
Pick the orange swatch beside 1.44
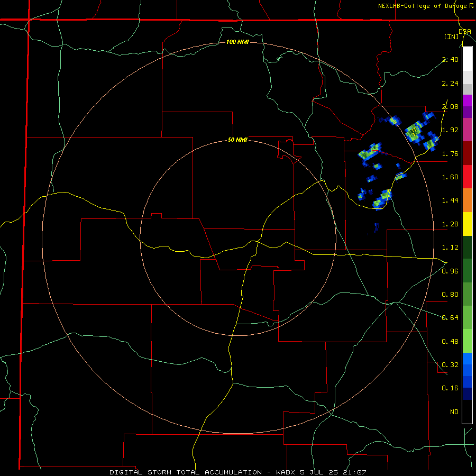467,200
